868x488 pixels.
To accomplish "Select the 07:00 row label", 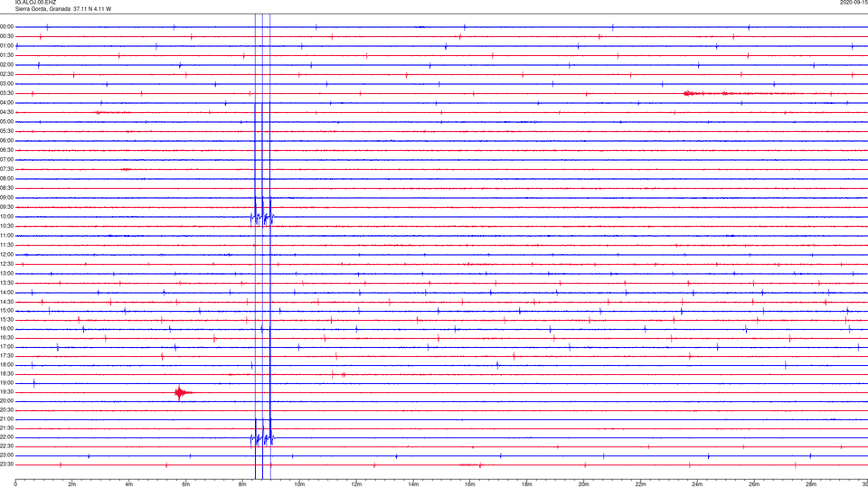I will pyautogui.click(x=7, y=160).
